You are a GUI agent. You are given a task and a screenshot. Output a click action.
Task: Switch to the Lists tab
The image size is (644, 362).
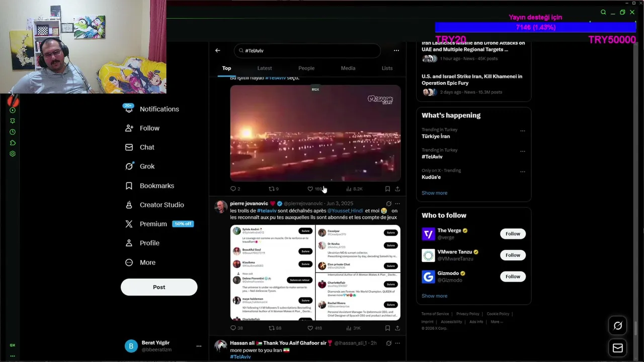pos(387,68)
